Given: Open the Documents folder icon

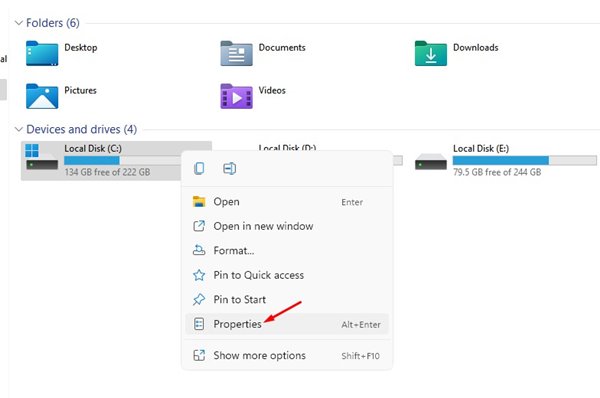Looking at the screenshot, I should pos(236,54).
